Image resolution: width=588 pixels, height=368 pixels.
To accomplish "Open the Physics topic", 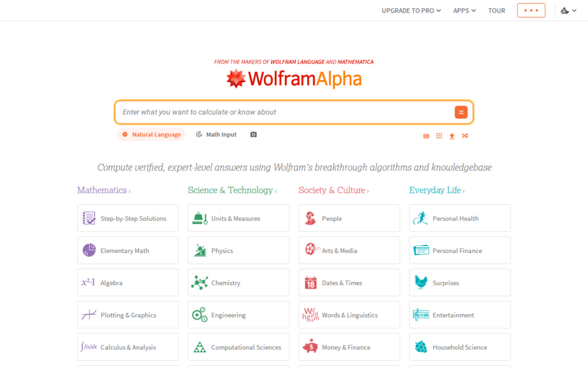I will click(x=238, y=250).
